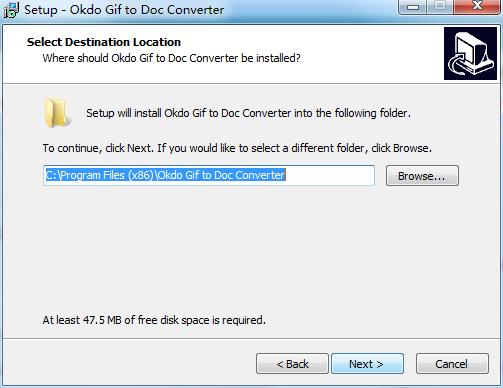This screenshot has width=503, height=388.
Task: Click the setup icon in the title bar
Action: coord(11,10)
